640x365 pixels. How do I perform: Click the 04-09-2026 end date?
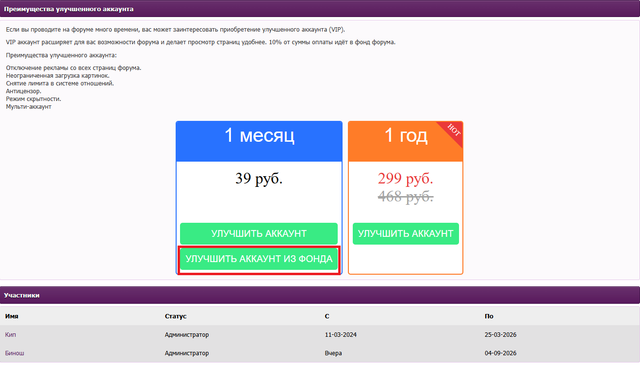[x=500, y=353]
